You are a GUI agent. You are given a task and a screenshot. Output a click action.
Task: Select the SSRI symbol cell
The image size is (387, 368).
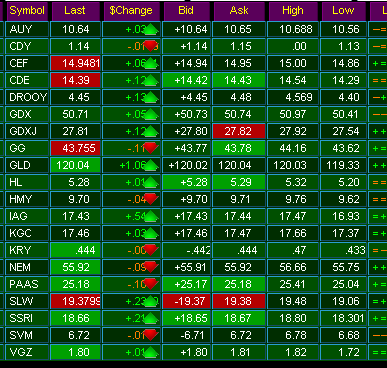(x=27, y=318)
